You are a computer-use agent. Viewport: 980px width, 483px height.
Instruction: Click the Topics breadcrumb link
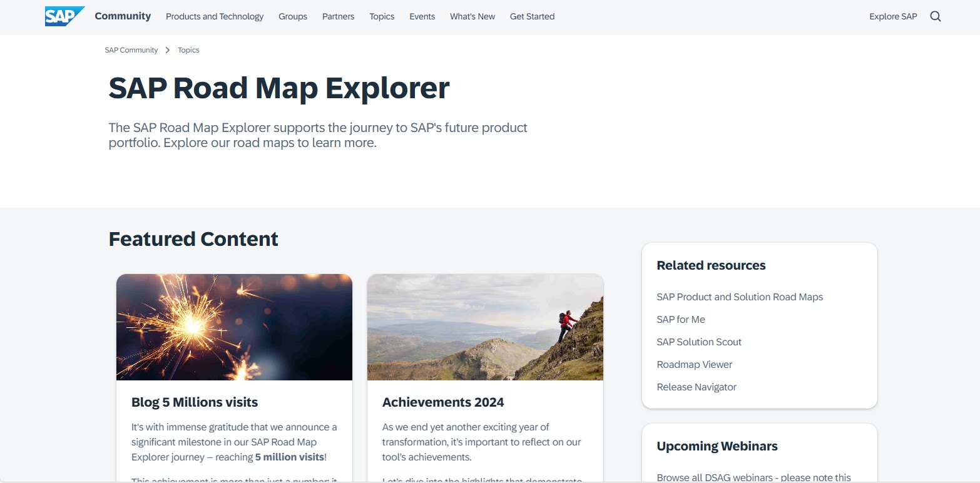188,50
